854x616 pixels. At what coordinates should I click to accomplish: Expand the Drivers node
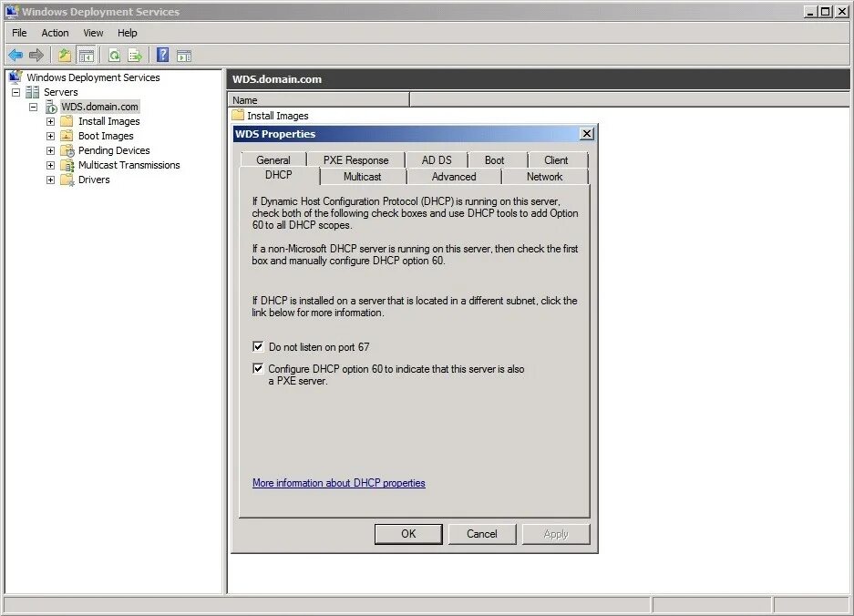tap(50, 180)
